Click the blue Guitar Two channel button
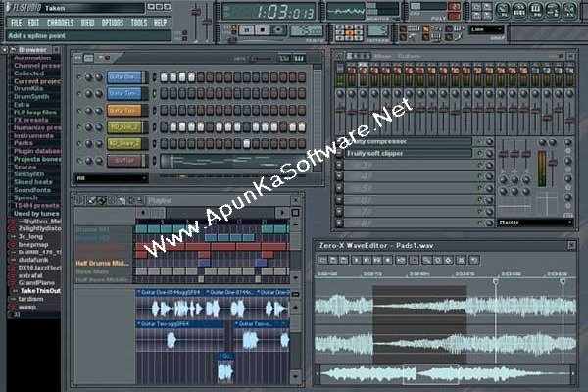Image resolution: width=588 pixels, height=392 pixels. click(124, 93)
